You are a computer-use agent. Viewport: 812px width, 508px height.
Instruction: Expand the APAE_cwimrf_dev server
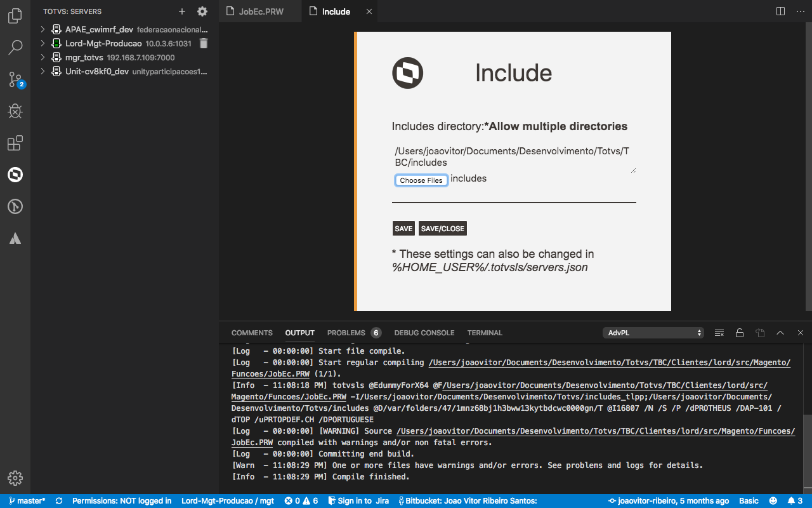42,29
